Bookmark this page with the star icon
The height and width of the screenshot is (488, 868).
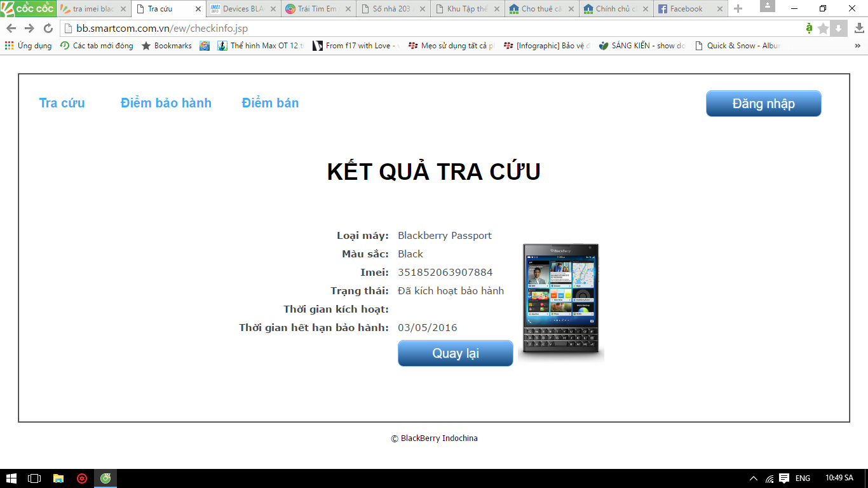pyautogui.click(x=824, y=29)
